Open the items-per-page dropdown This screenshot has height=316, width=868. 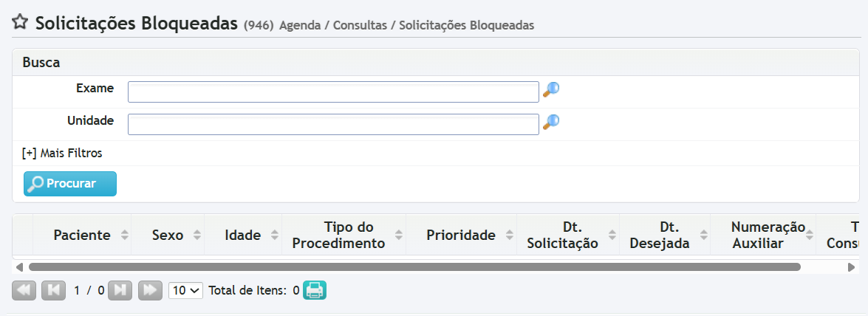185,290
